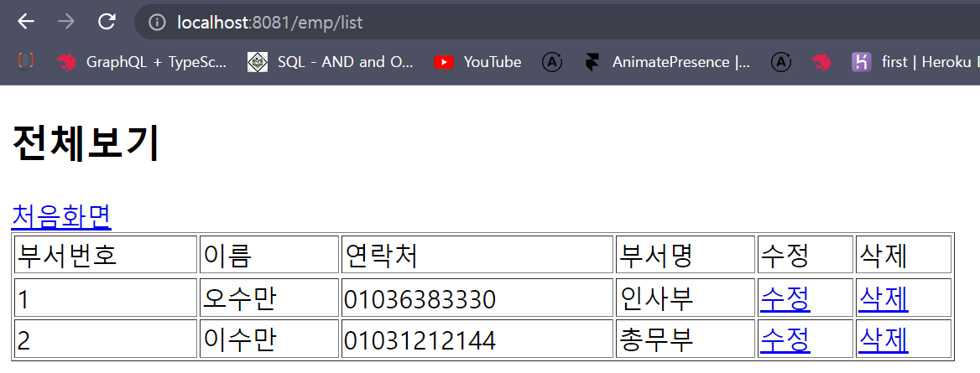This screenshot has height=373, width=980.
Task: Open the icon-only bookmark right after YouTube
Action: pyautogui.click(x=552, y=62)
